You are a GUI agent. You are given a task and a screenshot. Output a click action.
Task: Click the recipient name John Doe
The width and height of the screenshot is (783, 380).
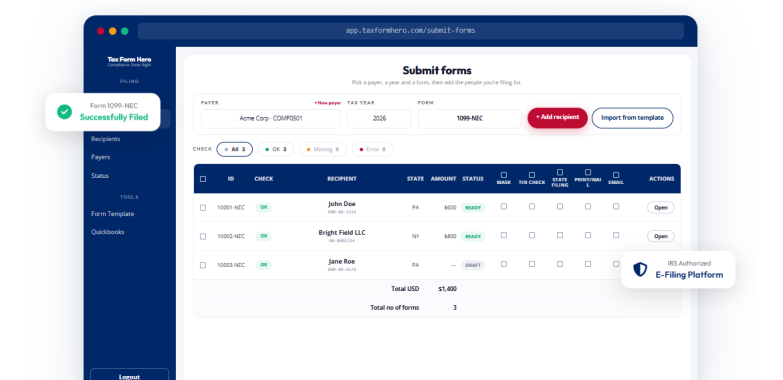point(342,204)
